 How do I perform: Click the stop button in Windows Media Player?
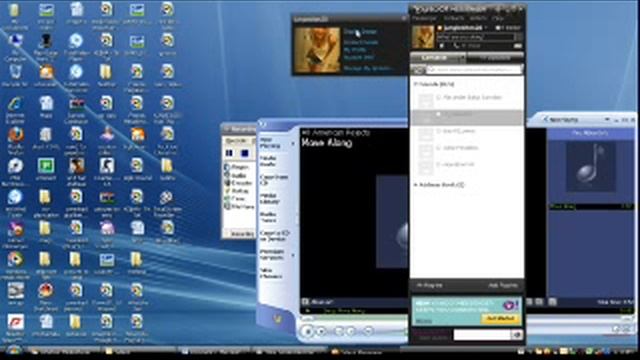coord(322,331)
